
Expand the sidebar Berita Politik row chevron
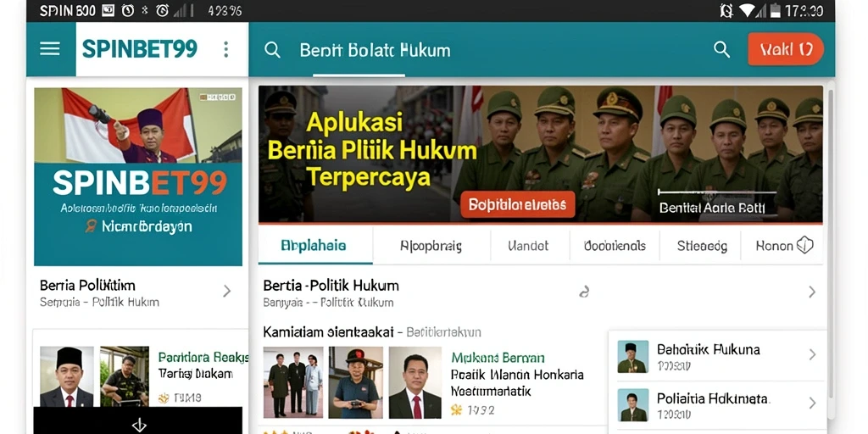click(x=226, y=292)
